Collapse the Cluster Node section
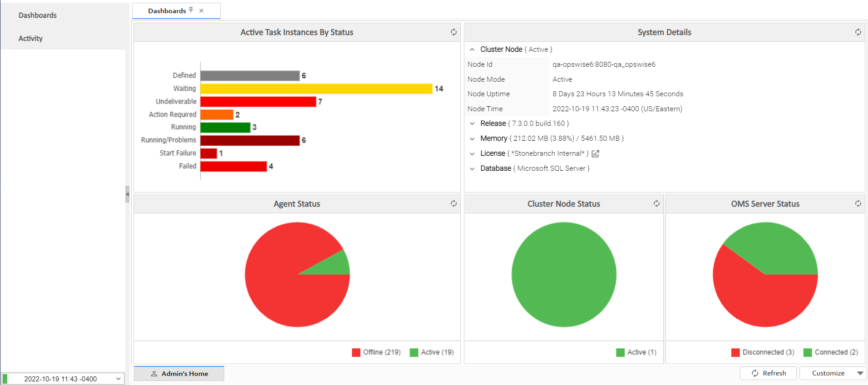The image size is (868, 385). pos(472,49)
